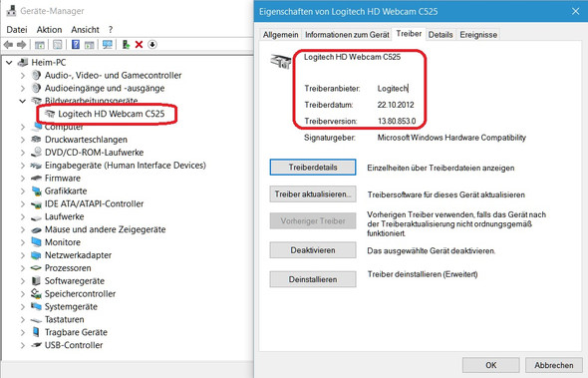Screen dimensions: 588x378
Task: Click the update driver green arrow icon
Action: 126,45
